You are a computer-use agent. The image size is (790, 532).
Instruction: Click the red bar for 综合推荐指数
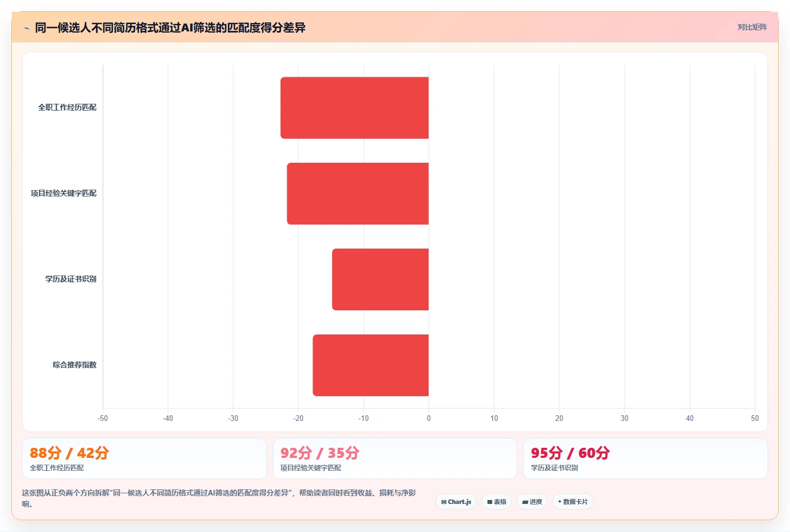371,365
